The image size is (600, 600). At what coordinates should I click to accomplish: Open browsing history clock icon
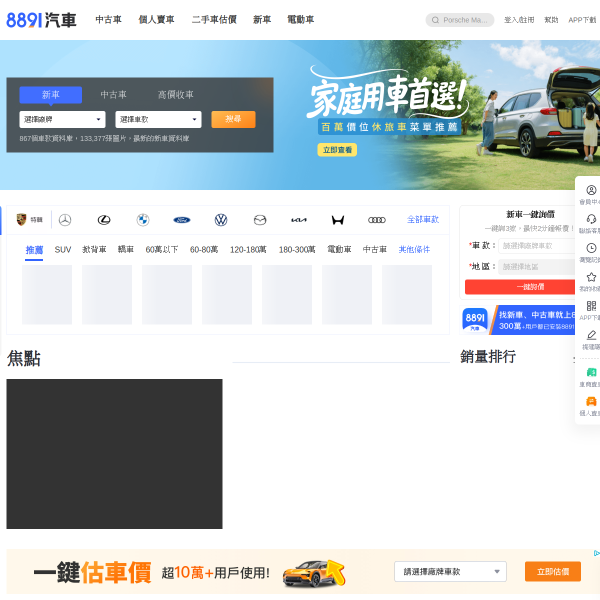(x=591, y=248)
